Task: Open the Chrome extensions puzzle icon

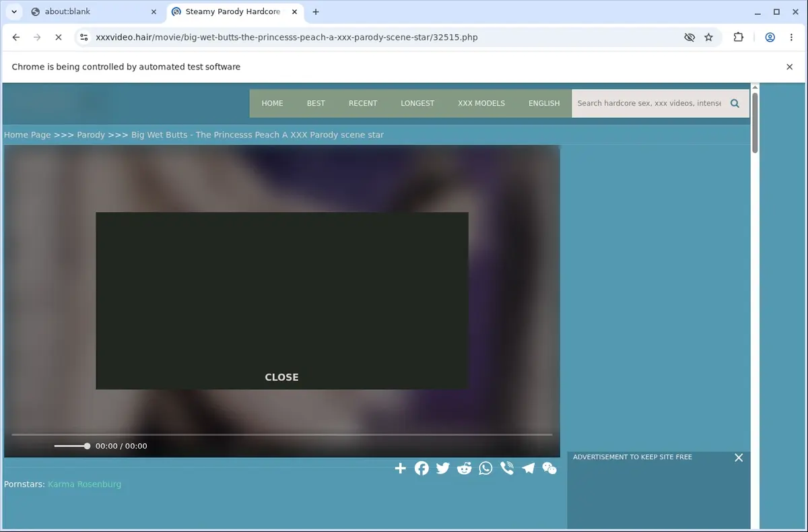Action: click(x=739, y=37)
